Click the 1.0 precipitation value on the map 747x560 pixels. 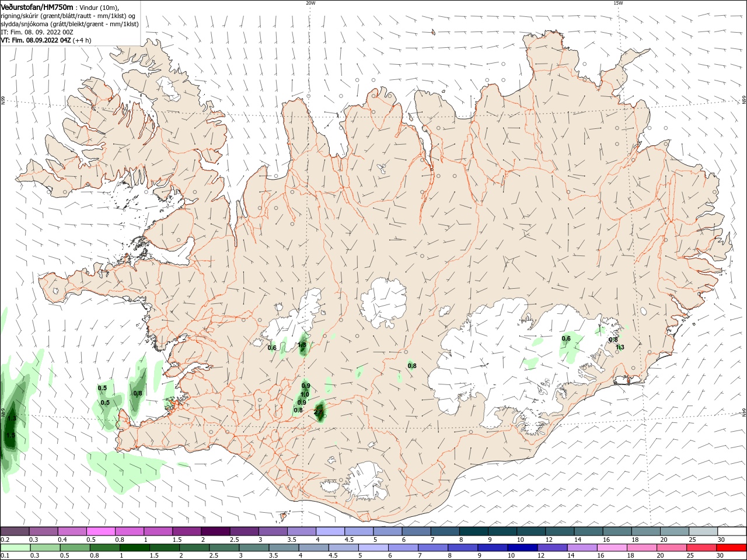coord(305,395)
